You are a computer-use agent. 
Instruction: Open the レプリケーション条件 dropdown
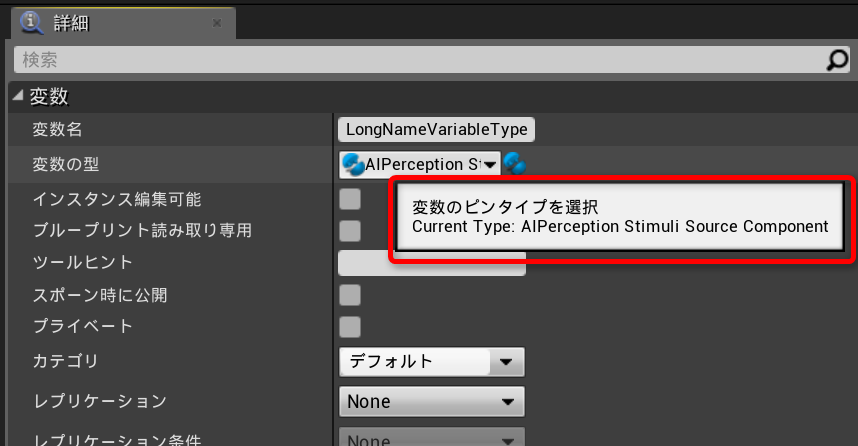(x=432, y=438)
